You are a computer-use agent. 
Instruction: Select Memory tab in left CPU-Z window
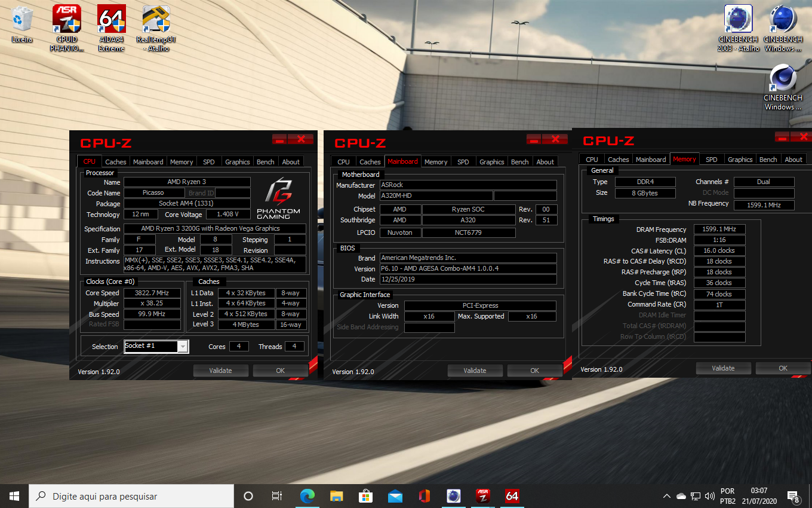pyautogui.click(x=182, y=161)
